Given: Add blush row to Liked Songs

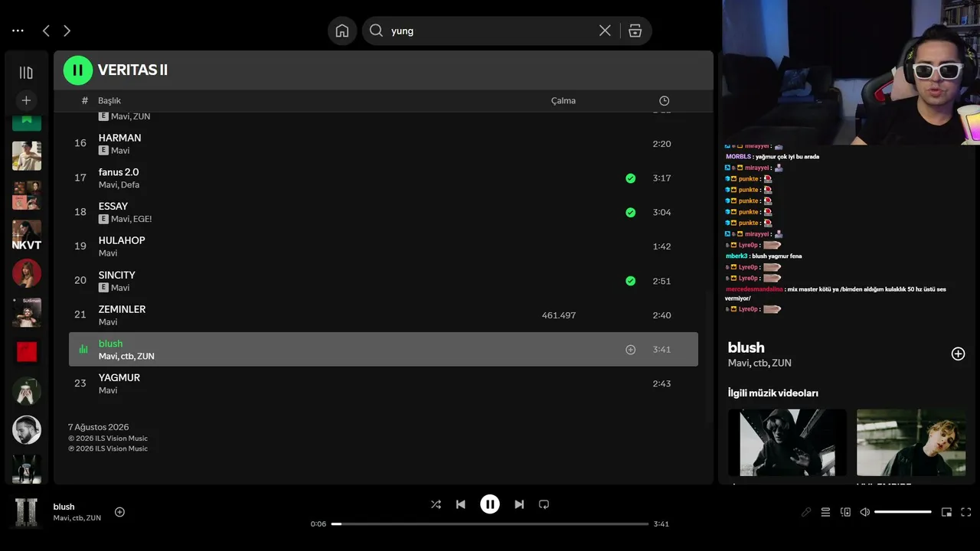Looking at the screenshot, I should [630, 350].
